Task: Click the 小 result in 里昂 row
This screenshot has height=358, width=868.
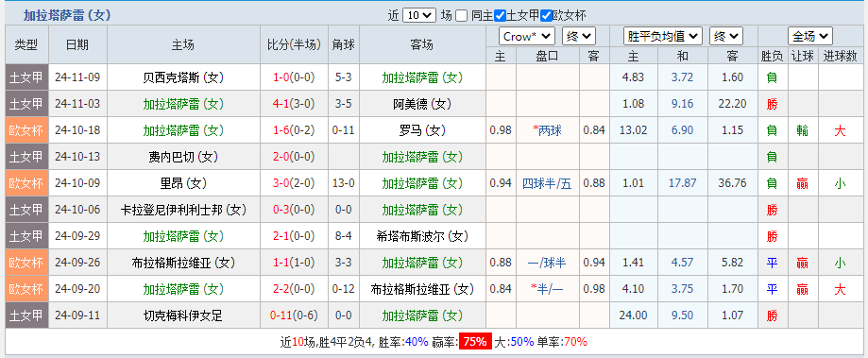Action: [841, 183]
